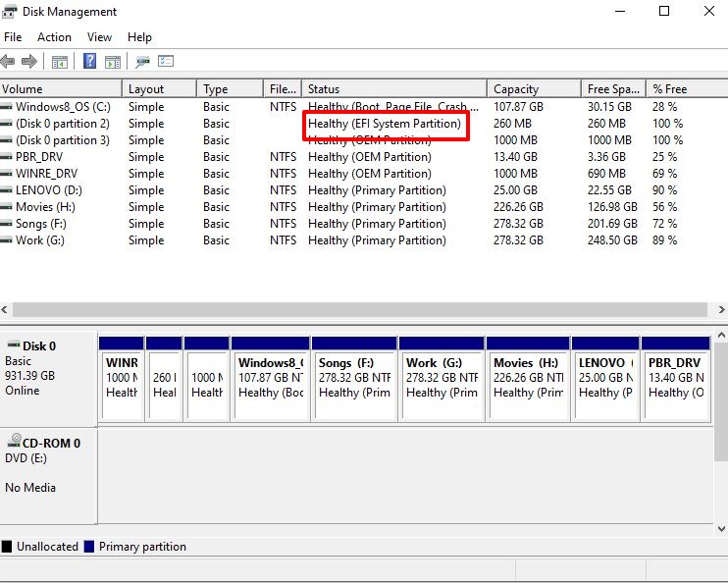Click the CD-ROM 0 disc drive icon
728x583 pixels.
pos(15,441)
